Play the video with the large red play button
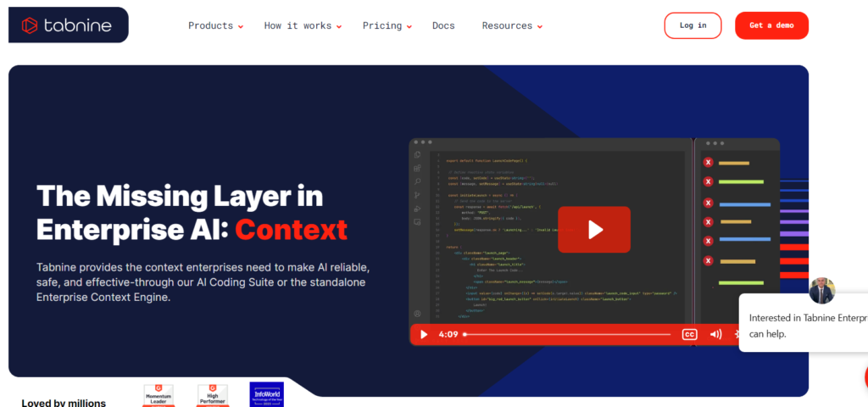 click(594, 230)
